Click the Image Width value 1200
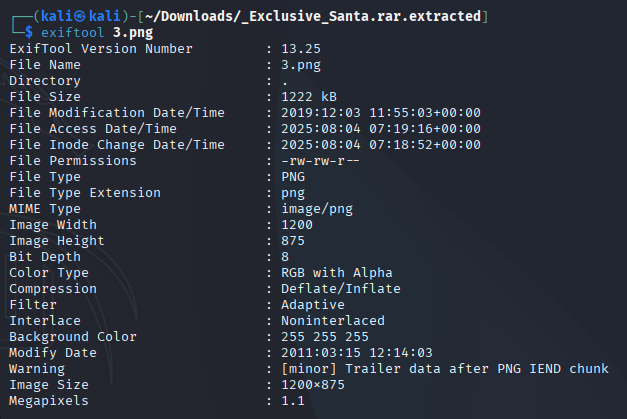 coord(297,225)
